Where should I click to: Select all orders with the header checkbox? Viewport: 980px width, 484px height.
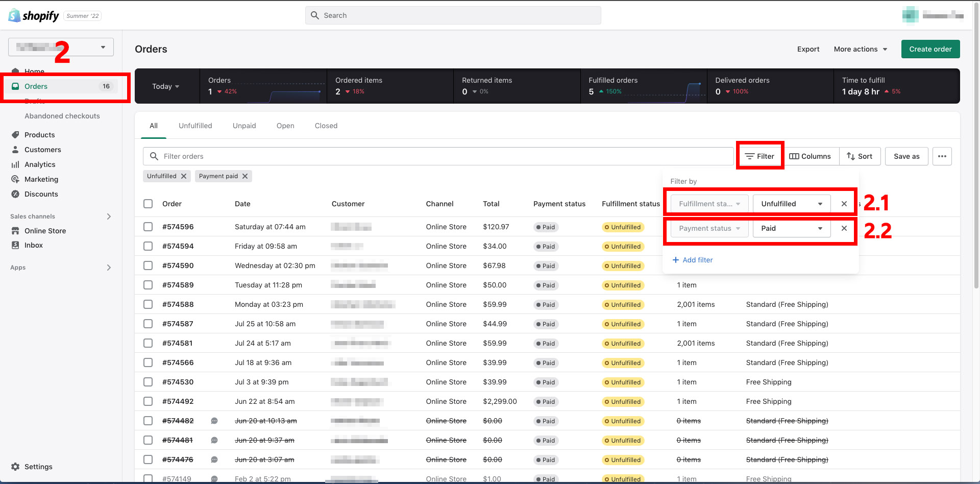click(x=148, y=203)
